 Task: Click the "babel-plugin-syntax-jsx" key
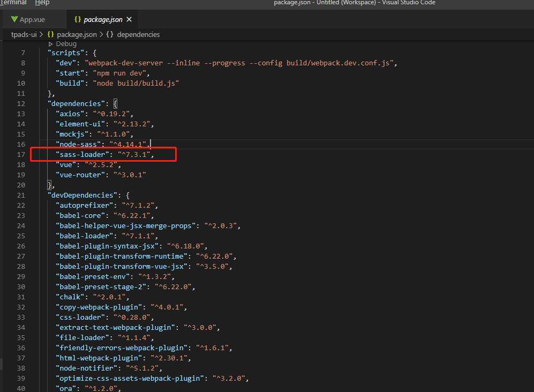[107, 246]
